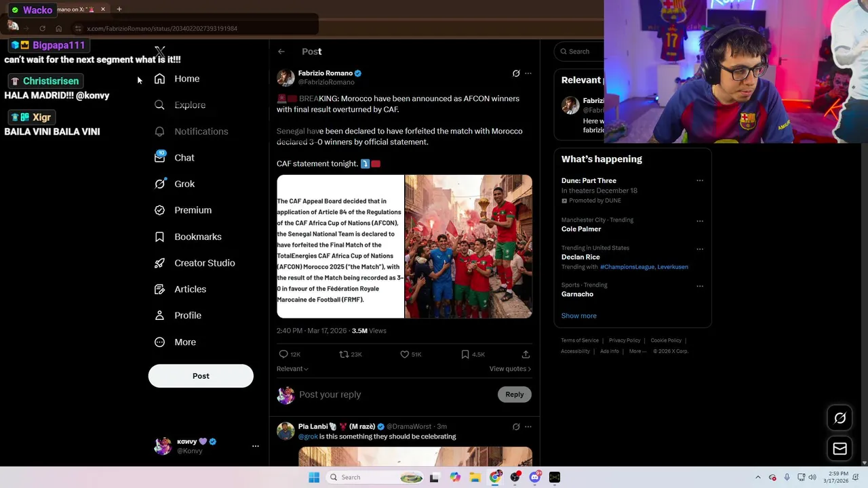The height and width of the screenshot is (488, 868).
Task: Click the Creator Studio rocket icon
Action: coord(159,263)
